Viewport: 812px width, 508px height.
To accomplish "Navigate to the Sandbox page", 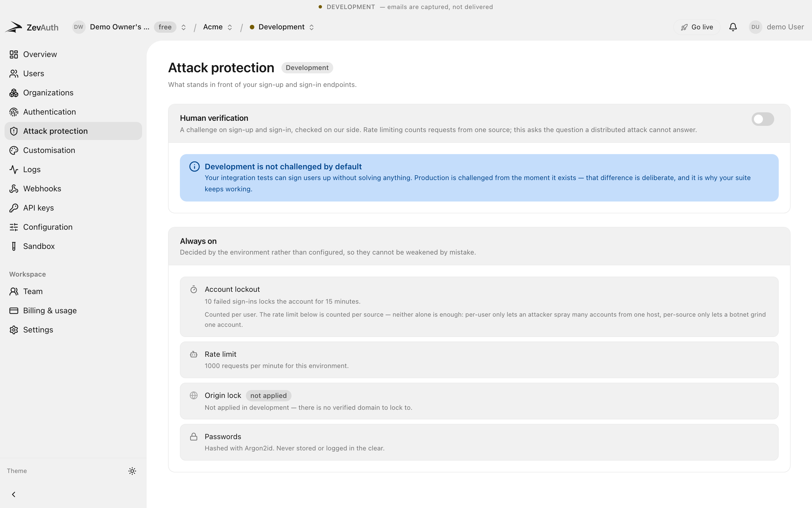I will [x=73, y=246].
